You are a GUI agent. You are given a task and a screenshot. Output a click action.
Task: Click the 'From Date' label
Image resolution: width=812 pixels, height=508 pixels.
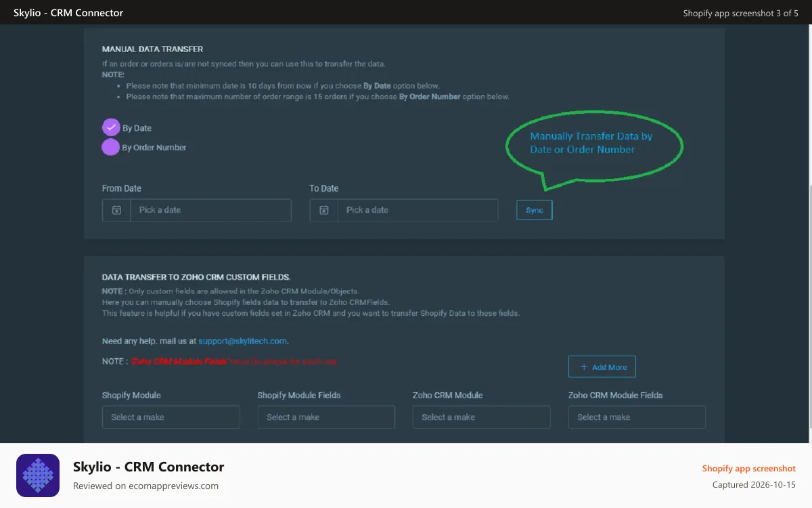[x=122, y=188]
